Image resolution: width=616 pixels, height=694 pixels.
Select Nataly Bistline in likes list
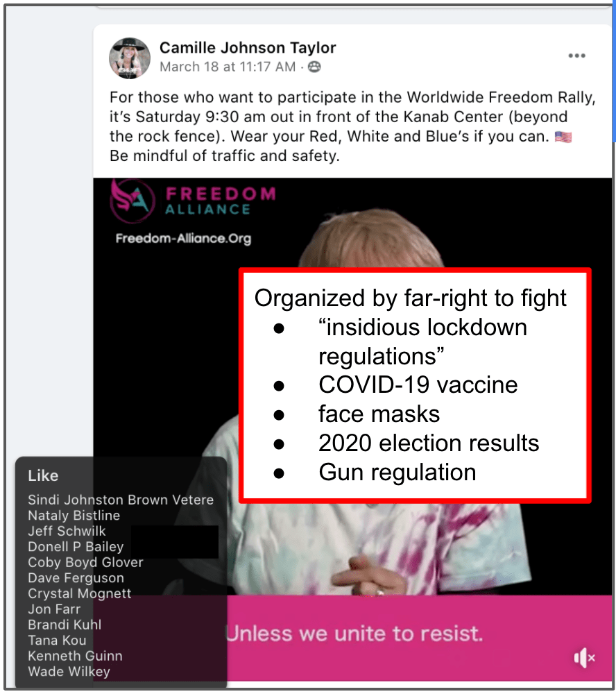pyautogui.click(x=74, y=516)
